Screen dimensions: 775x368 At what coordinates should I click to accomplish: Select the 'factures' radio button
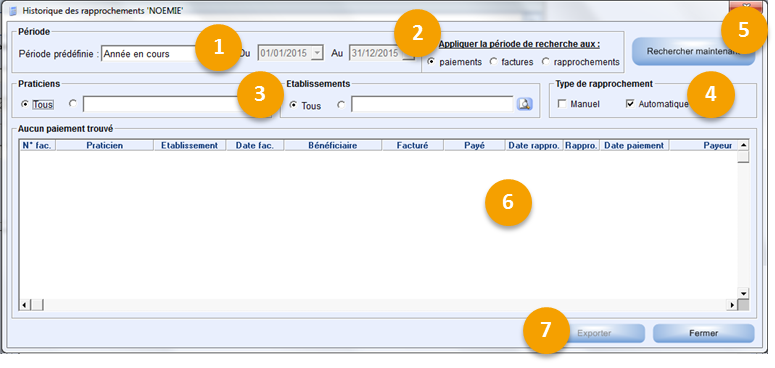click(493, 62)
